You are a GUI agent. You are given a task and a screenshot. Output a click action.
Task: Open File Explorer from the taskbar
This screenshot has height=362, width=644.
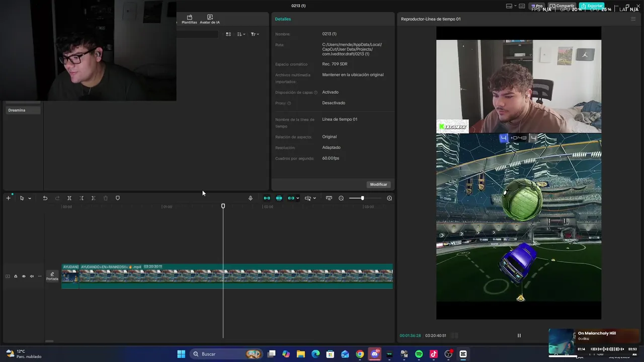(x=300, y=354)
